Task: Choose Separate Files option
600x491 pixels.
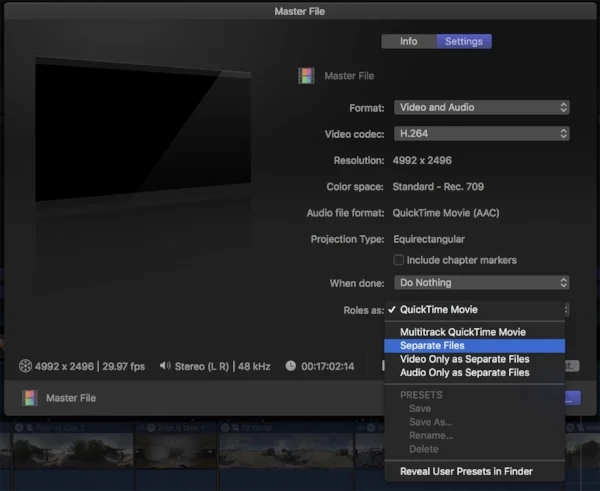Action: click(x=474, y=346)
